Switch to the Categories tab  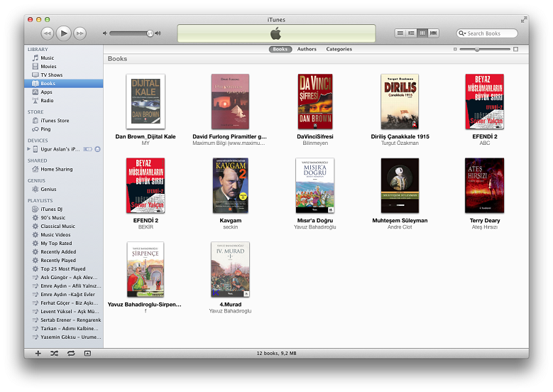tap(339, 49)
